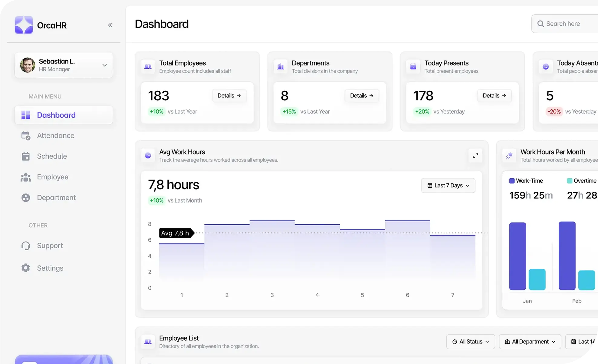Expand the Avg Work Hours chart
This screenshot has height=364, width=598.
[475, 155]
